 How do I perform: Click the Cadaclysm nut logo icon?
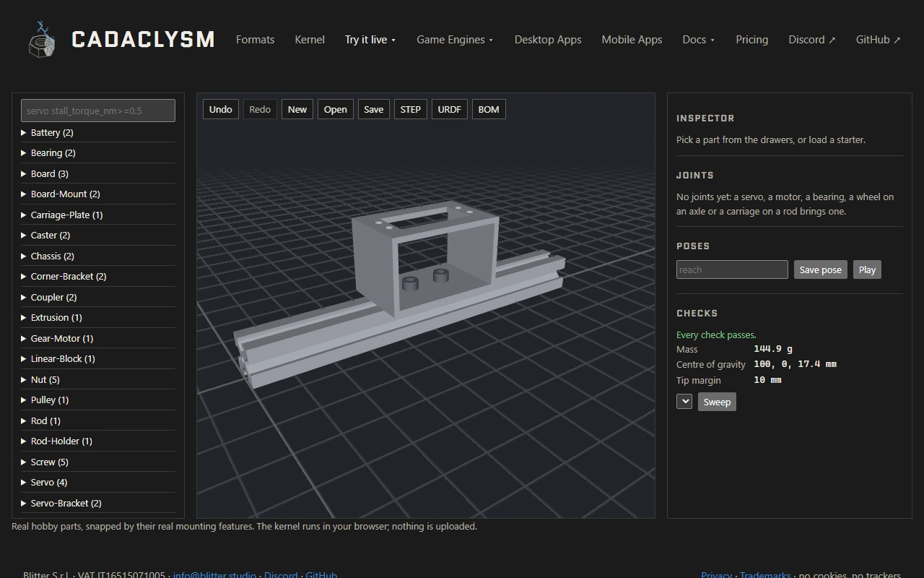[41, 39]
